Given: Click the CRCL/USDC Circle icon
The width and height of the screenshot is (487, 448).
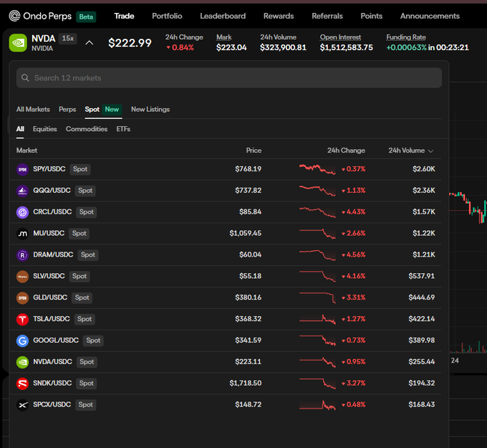Looking at the screenshot, I should point(22,212).
